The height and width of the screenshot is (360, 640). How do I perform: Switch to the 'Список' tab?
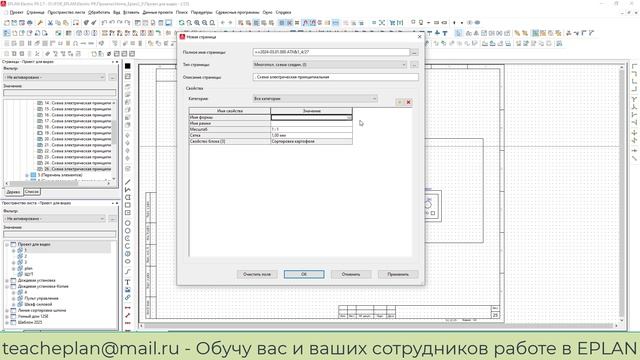point(32,191)
